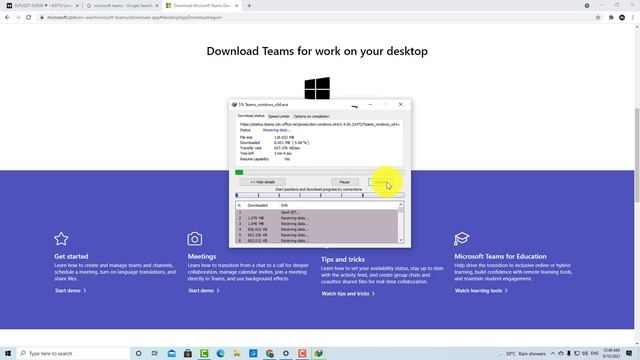Open a new browser tab
640x360 pixels.
pos(249,6)
